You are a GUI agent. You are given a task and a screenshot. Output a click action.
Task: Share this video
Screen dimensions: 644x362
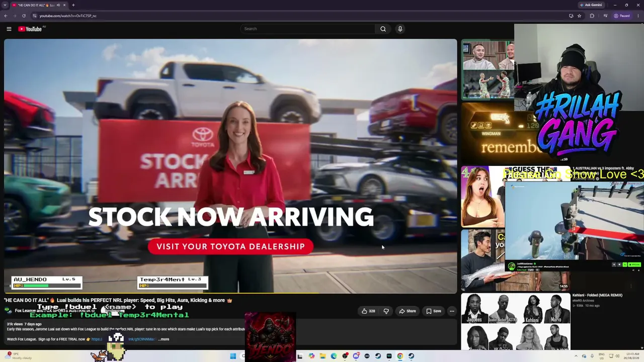(x=408, y=311)
